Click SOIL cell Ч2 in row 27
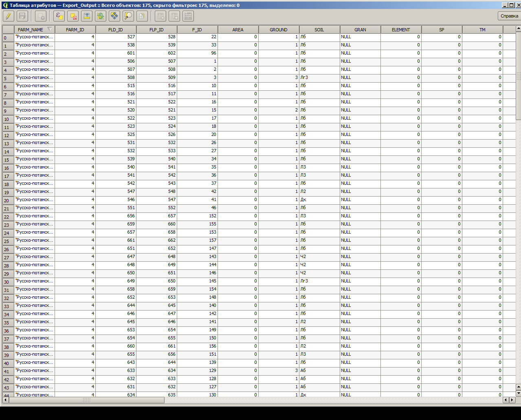The image size is (521, 420). (320, 257)
